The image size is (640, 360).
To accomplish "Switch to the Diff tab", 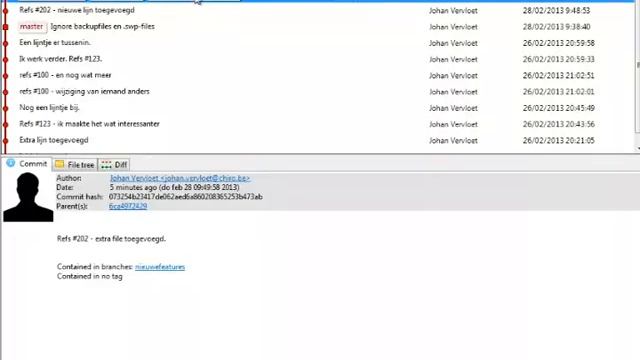I will pyautogui.click(x=114, y=164).
